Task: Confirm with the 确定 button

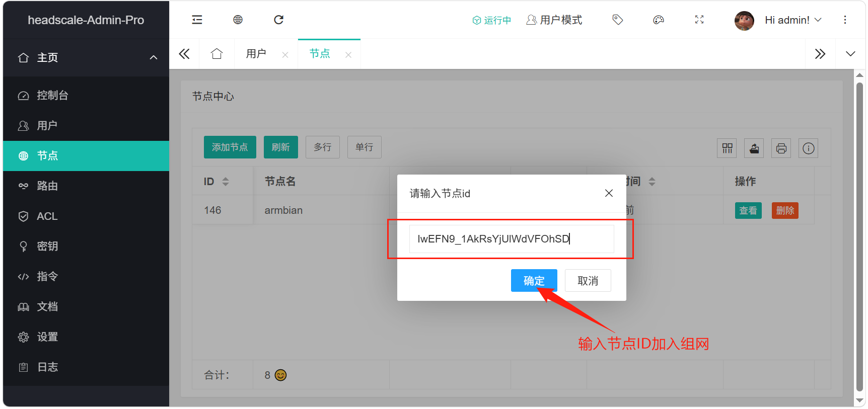Action: pyautogui.click(x=534, y=281)
